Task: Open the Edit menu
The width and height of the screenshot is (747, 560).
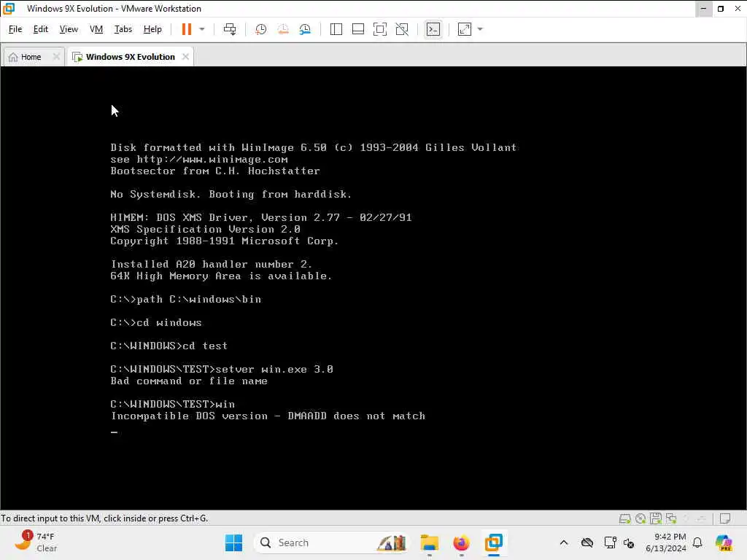Action: pyautogui.click(x=41, y=29)
